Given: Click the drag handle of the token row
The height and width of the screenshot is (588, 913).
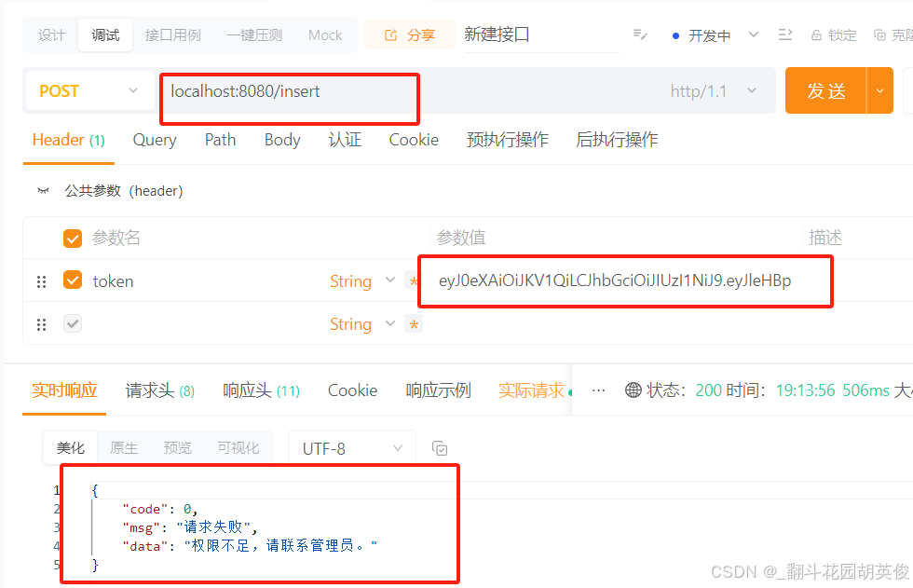Looking at the screenshot, I should pyautogui.click(x=41, y=281).
